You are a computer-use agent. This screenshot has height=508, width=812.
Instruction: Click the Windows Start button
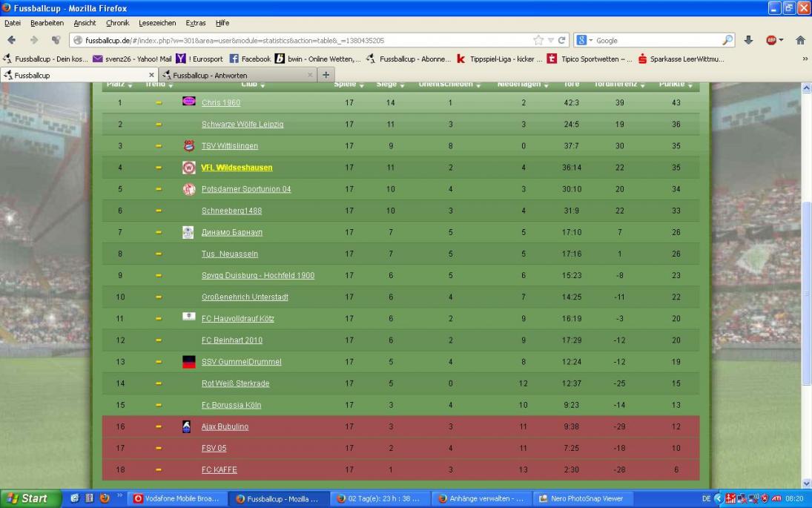coord(28,498)
